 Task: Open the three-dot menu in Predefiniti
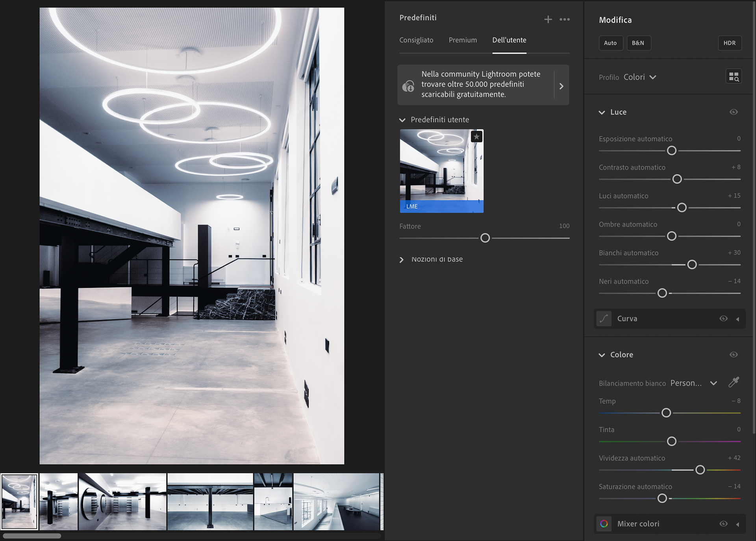coord(564,19)
